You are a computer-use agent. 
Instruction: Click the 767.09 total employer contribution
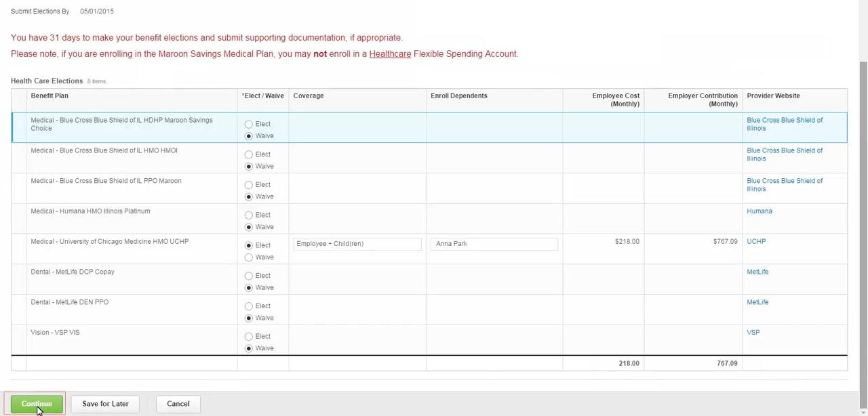pos(727,364)
